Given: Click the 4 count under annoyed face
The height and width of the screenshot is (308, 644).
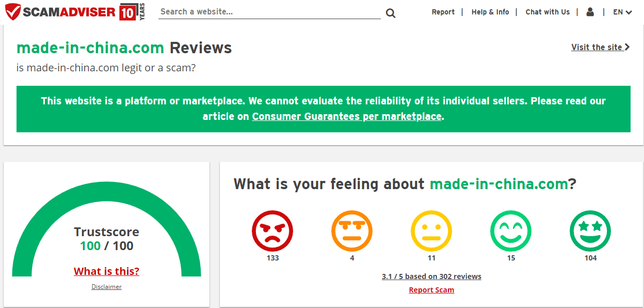Looking at the screenshot, I should [352, 258].
